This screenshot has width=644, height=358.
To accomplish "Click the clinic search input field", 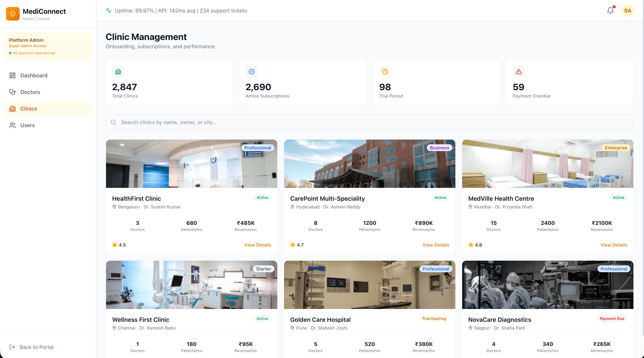I will [250, 122].
